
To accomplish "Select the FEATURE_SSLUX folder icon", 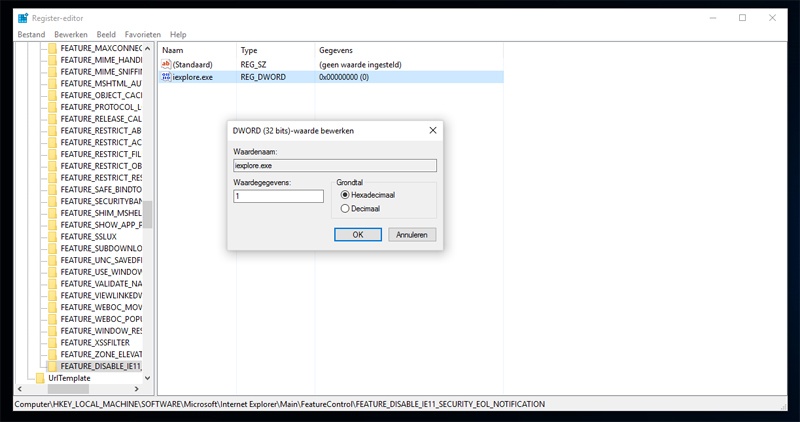I will (x=53, y=237).
